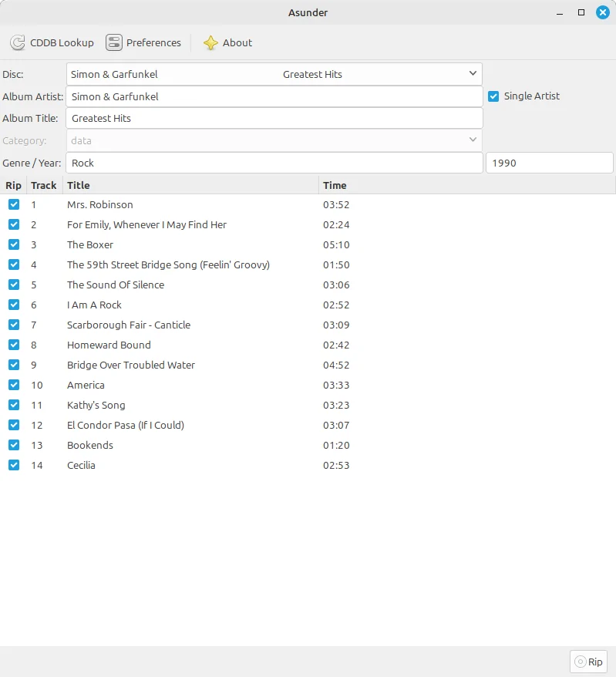Uncheck rip for Bookends

point(14,445)
